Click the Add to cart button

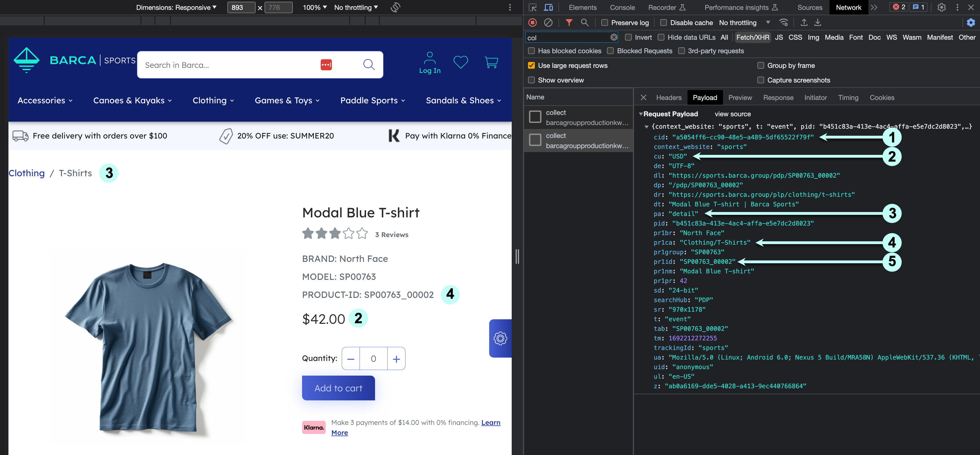click(x=338, y=388)
